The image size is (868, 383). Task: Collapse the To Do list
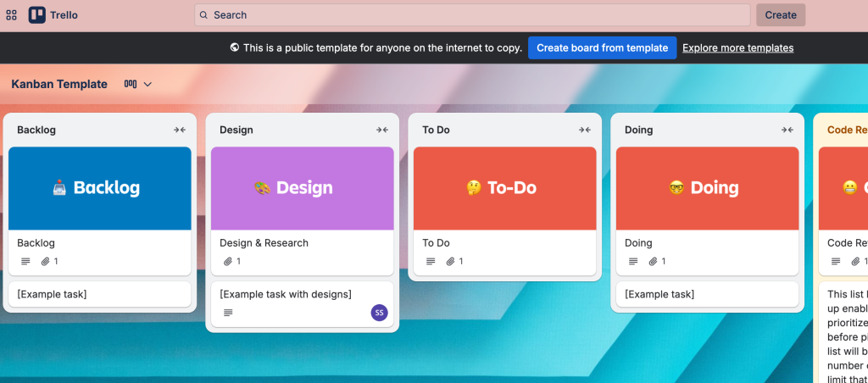point(585,130)
